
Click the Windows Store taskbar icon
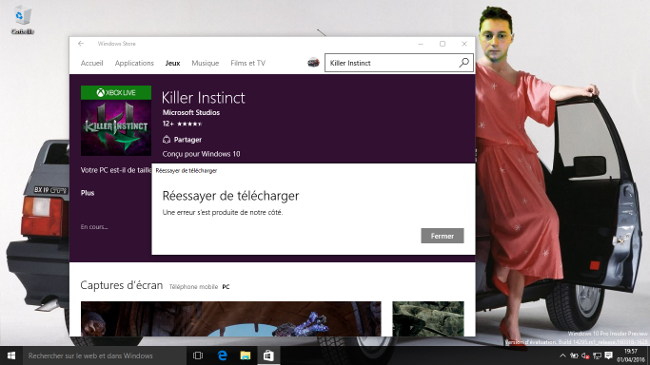268,355
